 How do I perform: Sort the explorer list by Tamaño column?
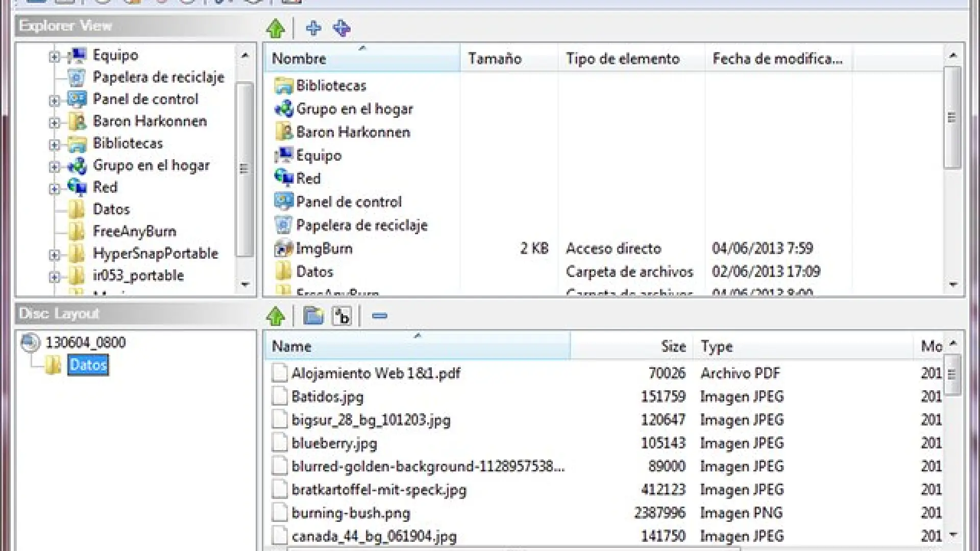[x=494, y=59]
